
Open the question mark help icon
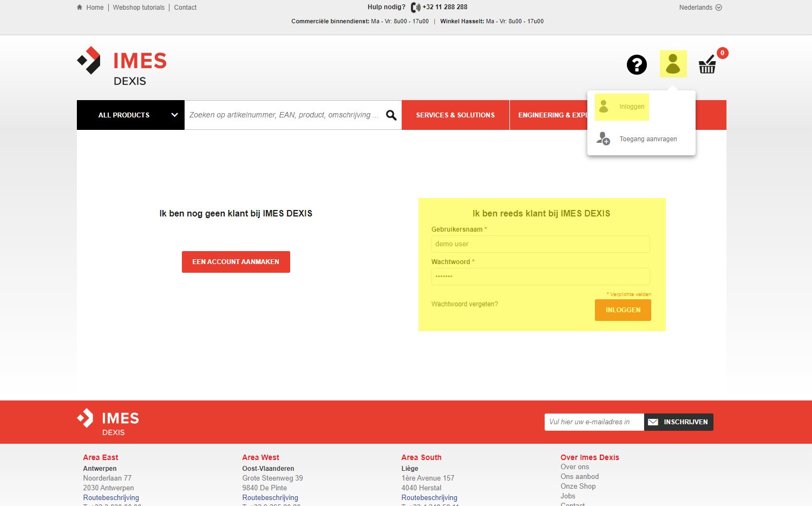(x=637, y=64)
